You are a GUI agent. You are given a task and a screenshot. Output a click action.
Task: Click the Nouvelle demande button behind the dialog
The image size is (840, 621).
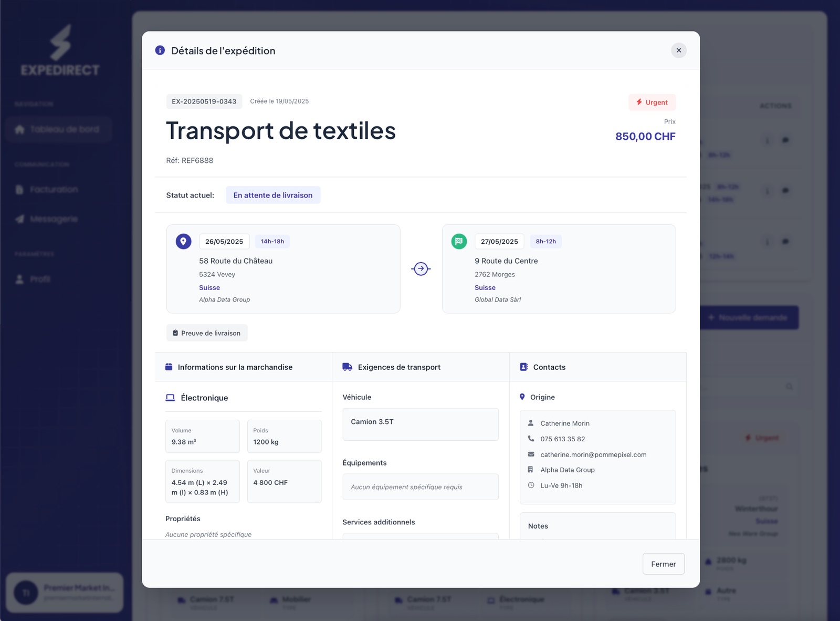pyautogui.click(x=749, y=318)
